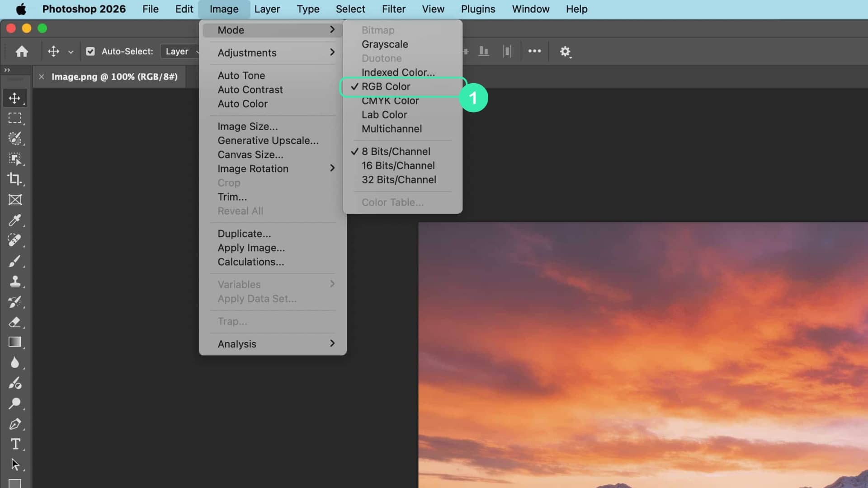Open the Apple menu
This screenshot has height=488, width=868.
(x=21, y=9)
